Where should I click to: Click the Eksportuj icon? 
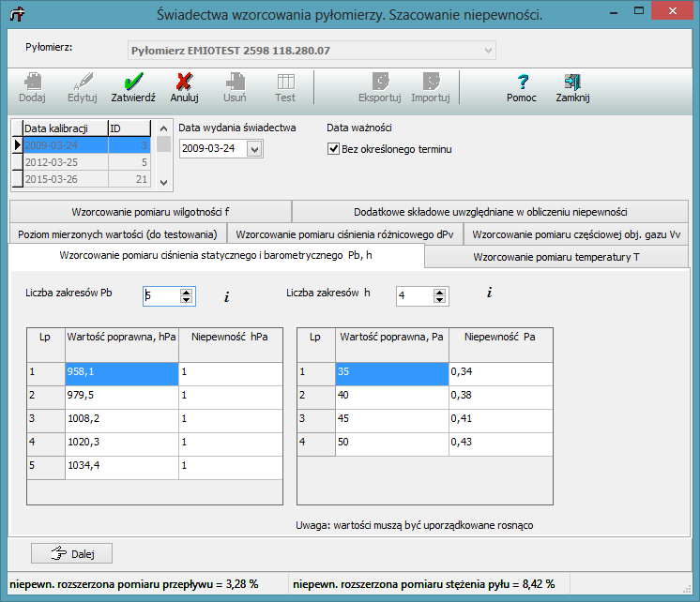[x=380, y=83]
